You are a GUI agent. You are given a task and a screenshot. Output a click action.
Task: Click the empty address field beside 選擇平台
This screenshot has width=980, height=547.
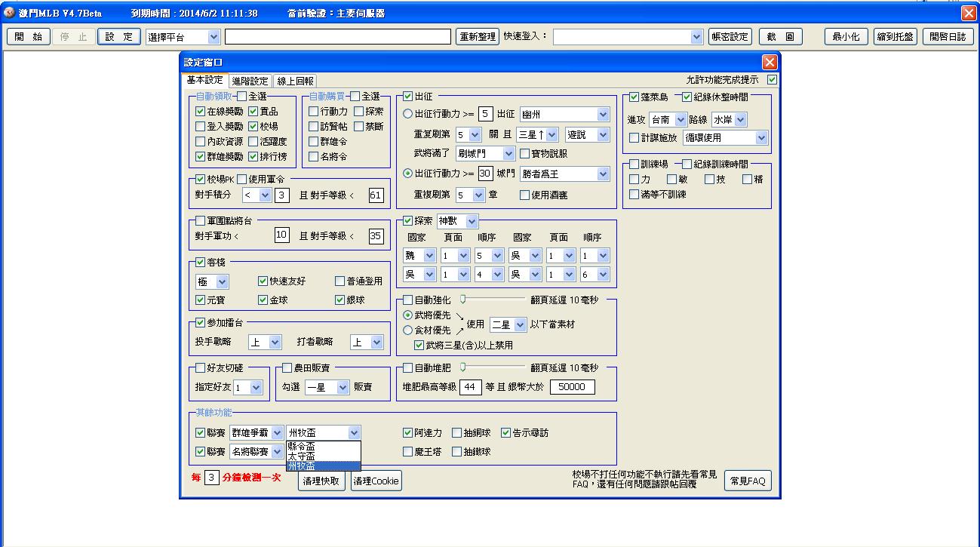(x=337, y=36)
